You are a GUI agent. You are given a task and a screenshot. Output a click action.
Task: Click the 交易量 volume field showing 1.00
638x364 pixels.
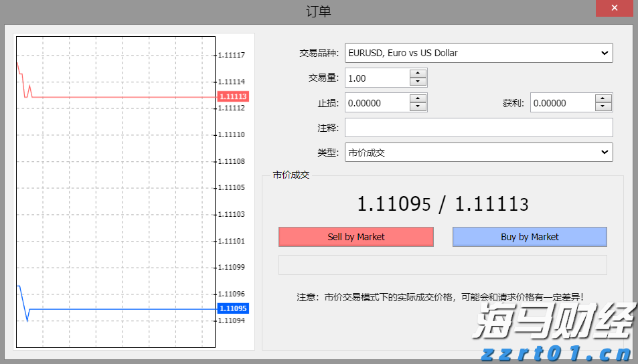coord(378,78)
